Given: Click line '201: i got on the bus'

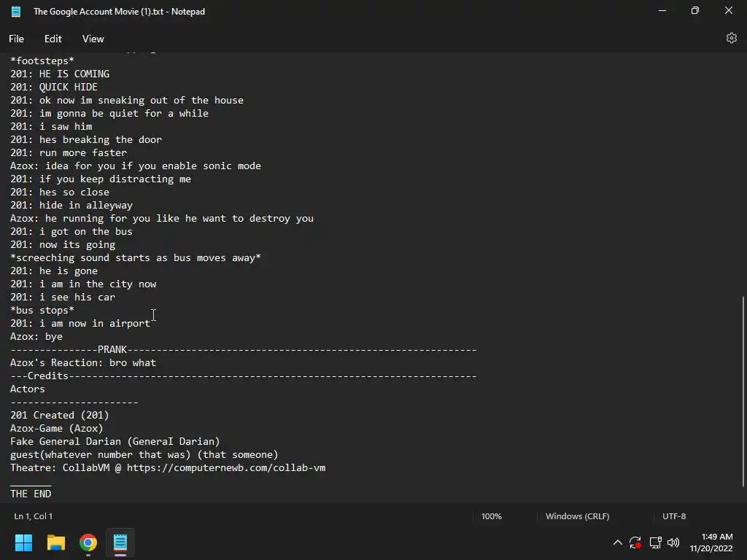Looking at the screenshot, I should pyautogui.click(x=71, y=231).
